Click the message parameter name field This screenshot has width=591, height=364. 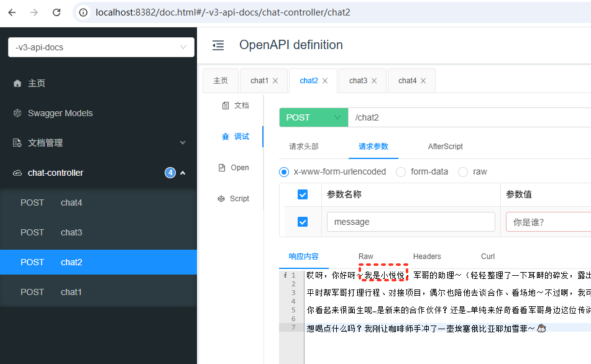(411, 222)
